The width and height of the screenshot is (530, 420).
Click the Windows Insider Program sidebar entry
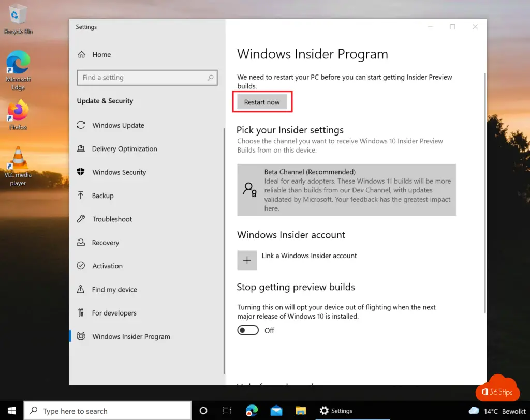(x=131, y=336)
